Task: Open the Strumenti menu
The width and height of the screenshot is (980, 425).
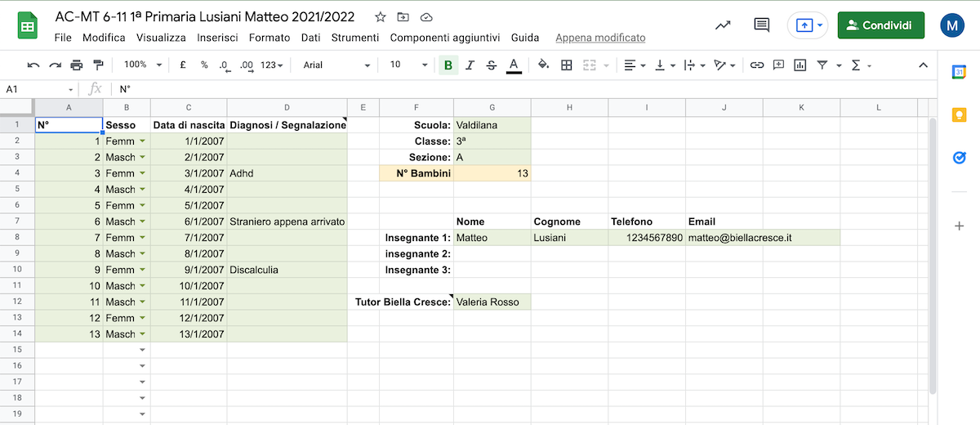Action: [x=355, y=38]
